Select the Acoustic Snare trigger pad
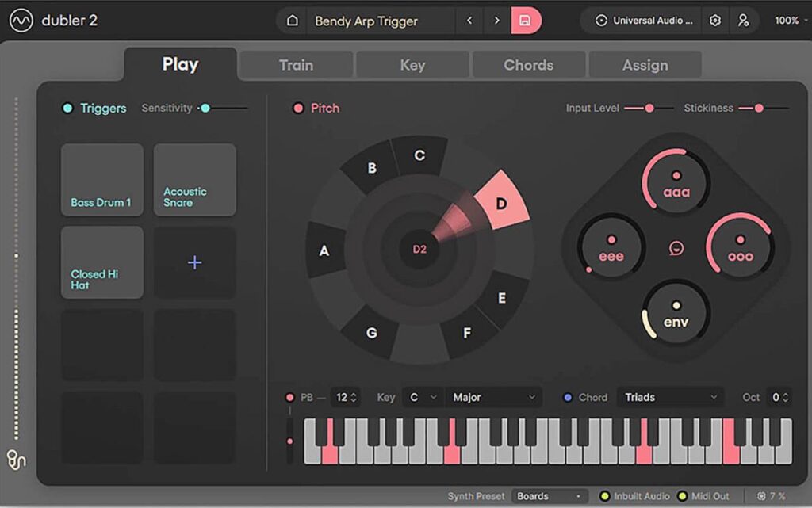Viewport: 812px width, 508px height. click(x=195, y=180)
